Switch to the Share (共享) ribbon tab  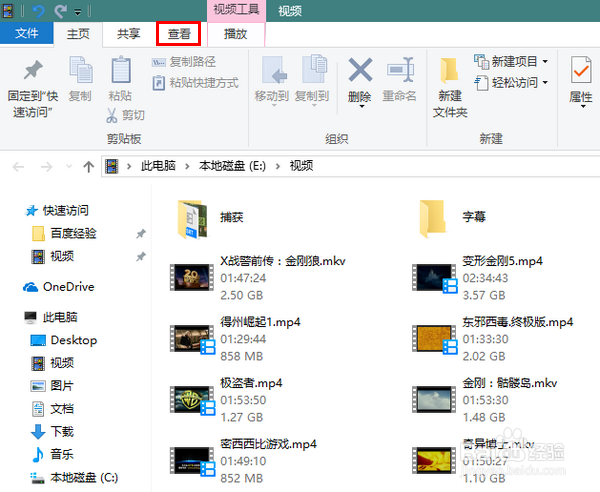(129, 34)
